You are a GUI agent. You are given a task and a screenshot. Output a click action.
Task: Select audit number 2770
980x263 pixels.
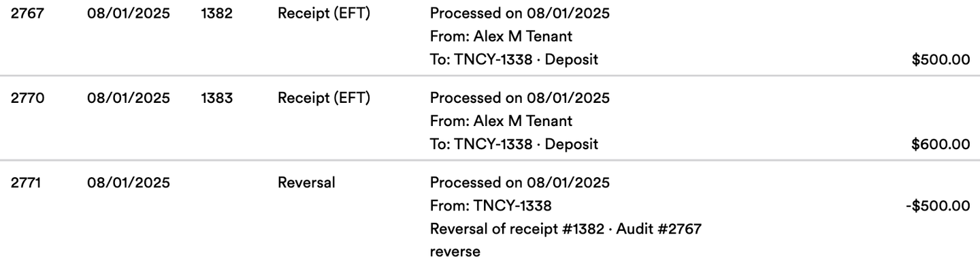pyautogui.click(x=28, y=98)
